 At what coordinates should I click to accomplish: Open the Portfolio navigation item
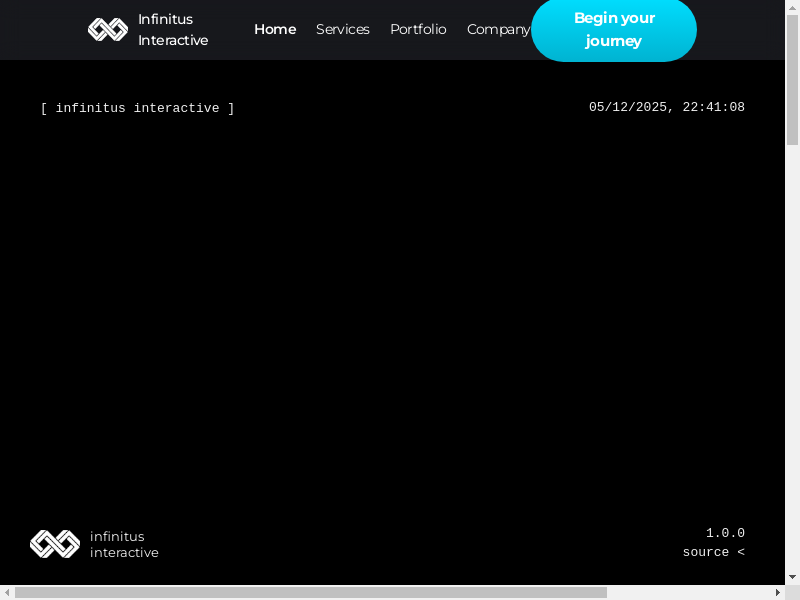coord(418,30)
